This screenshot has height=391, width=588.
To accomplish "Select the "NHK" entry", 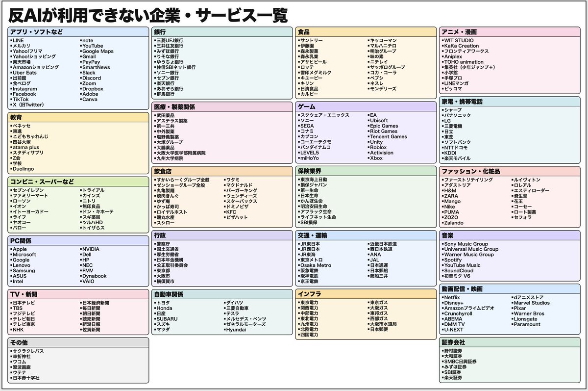I will click(18, 330).
